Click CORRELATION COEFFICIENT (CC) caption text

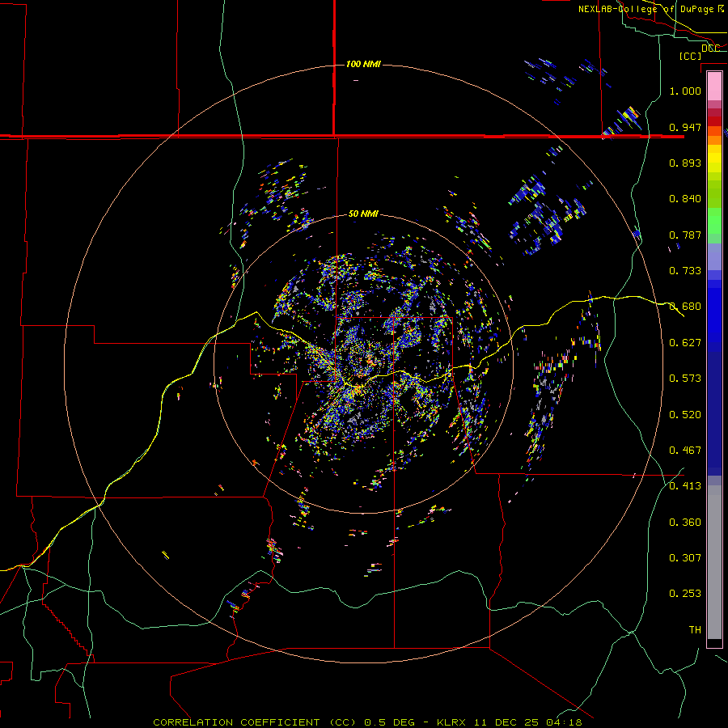(255, 722)
